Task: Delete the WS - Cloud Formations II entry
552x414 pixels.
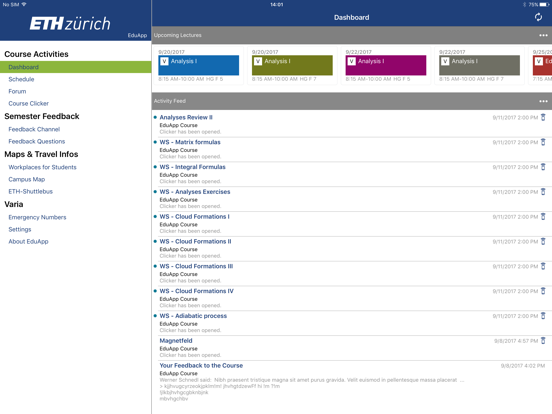Action: coord(543,241)
